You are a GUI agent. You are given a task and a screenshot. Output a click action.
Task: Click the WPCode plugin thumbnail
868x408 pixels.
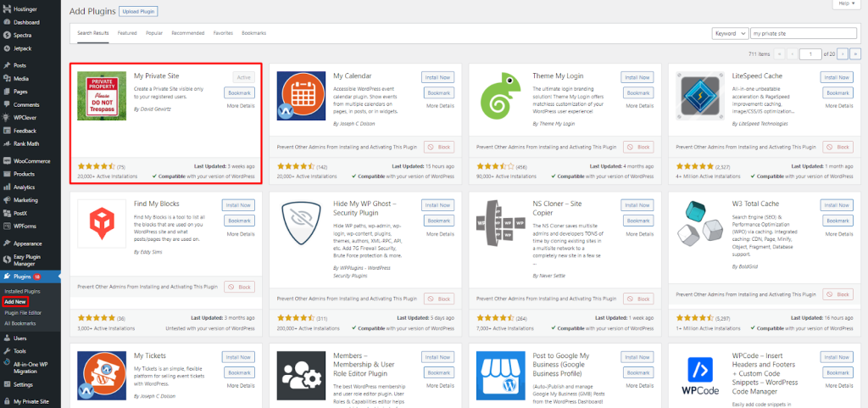(699, 377)
